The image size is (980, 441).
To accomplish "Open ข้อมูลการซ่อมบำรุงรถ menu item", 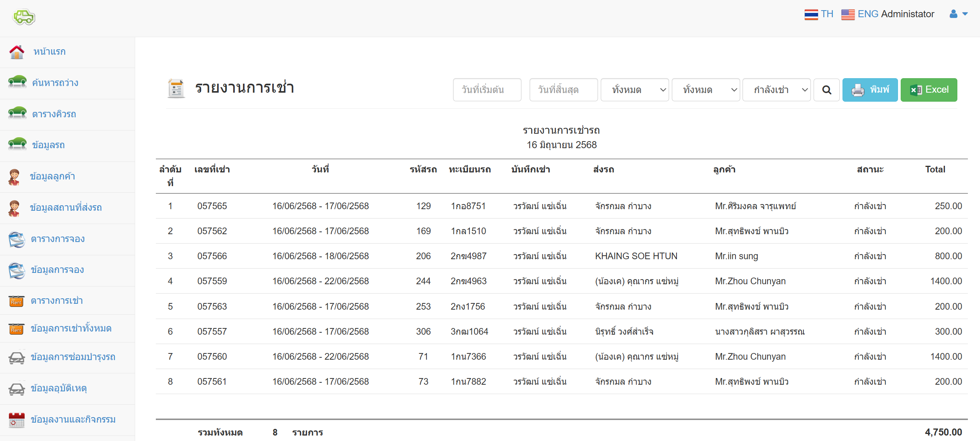I will coord(73,357).
